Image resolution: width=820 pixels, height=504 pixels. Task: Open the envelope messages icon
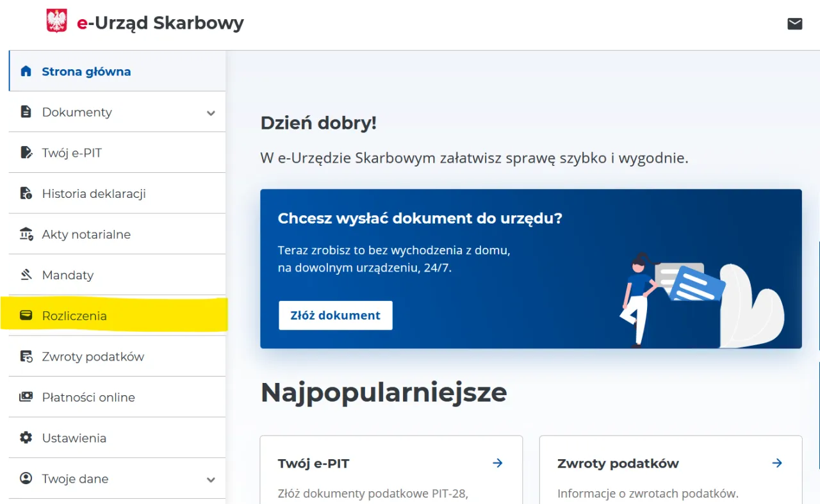click(x=794, y=24)
